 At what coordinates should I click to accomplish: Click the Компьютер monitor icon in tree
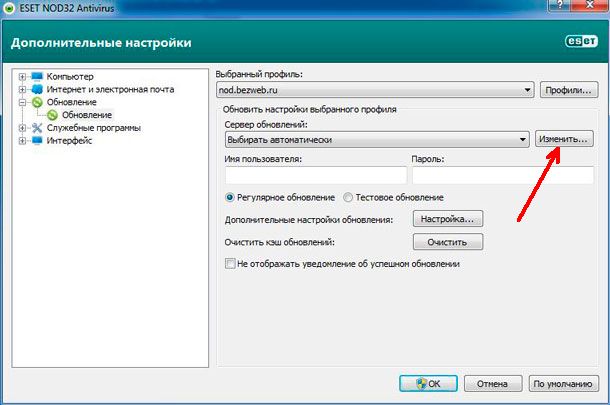click(37, 76)
